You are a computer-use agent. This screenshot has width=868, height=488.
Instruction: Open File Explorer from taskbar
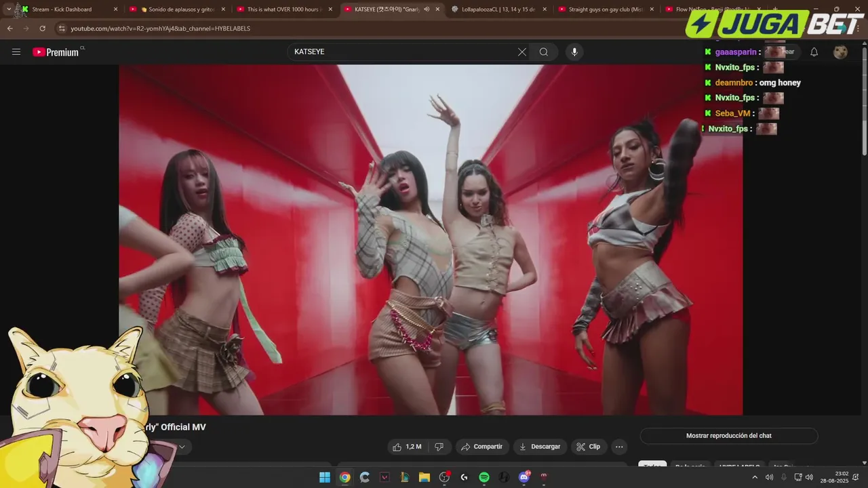coord(425,477)
